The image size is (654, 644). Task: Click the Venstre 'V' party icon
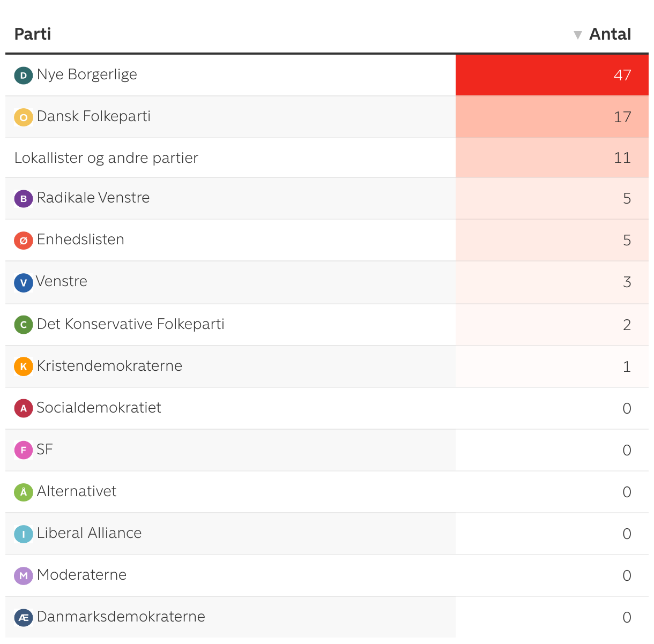click(24, 282)
